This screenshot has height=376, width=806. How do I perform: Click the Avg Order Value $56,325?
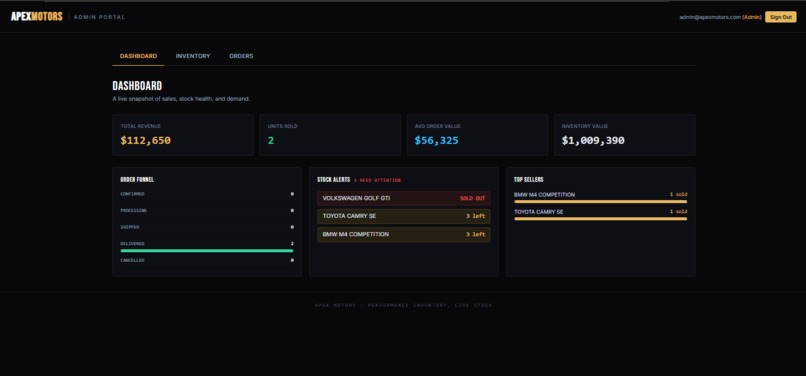click(436, 140)
